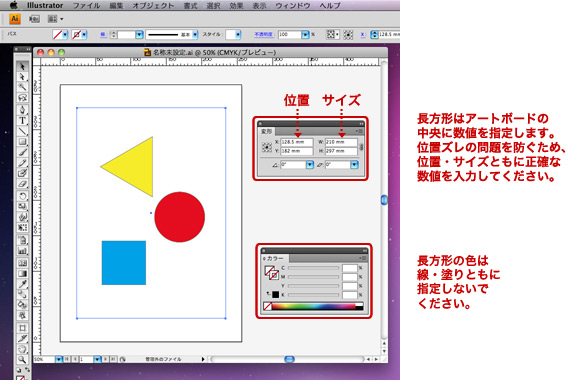Activate the Eyedropper tool

[x=22, y=284]
